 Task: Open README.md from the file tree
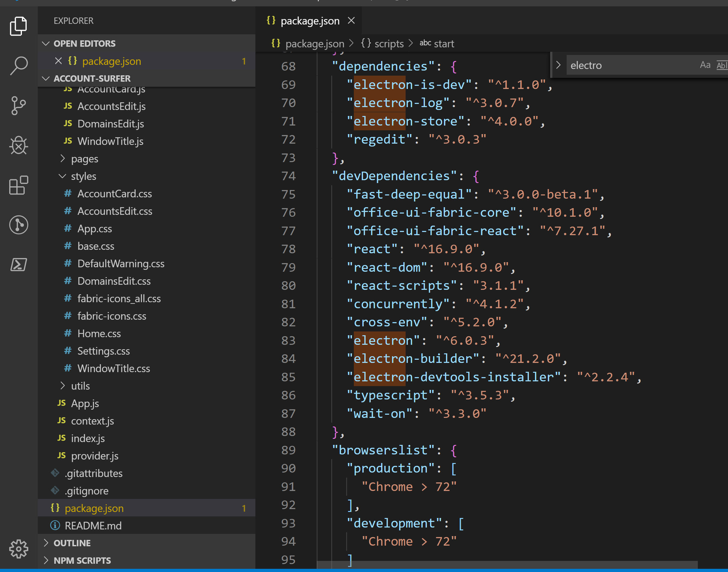click(x=93, y=526)
